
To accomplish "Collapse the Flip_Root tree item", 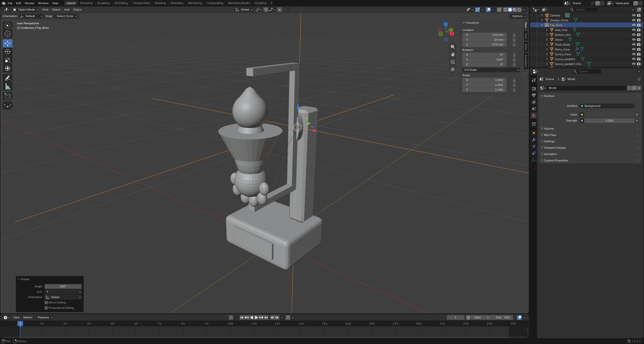I will [x=542, y=25].
